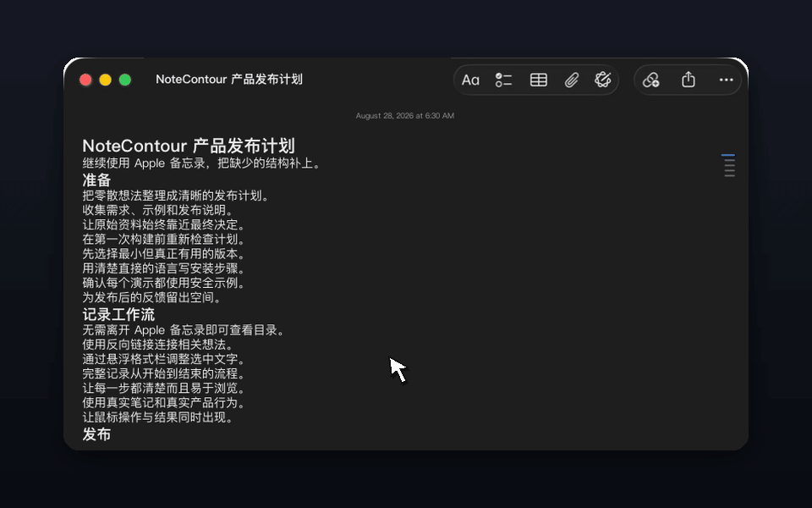Click the line 先选择最小但真正有用的版本。
Viewport: 812px width, 508px height.
[x=165, y=254]
